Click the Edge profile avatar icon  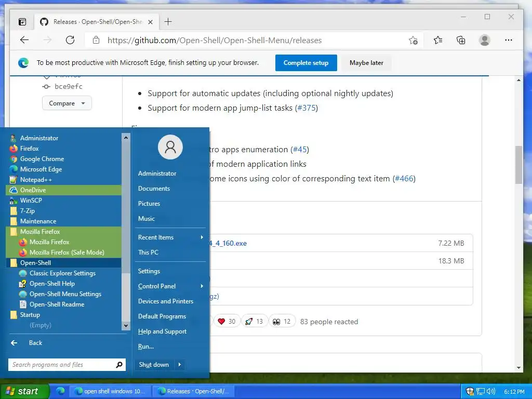(x=485, y=40)
